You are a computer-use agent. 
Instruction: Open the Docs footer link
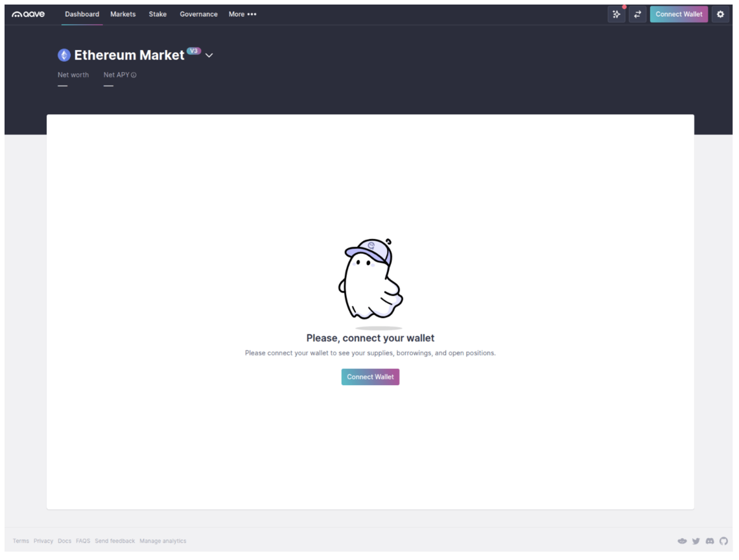pos(64,541)
